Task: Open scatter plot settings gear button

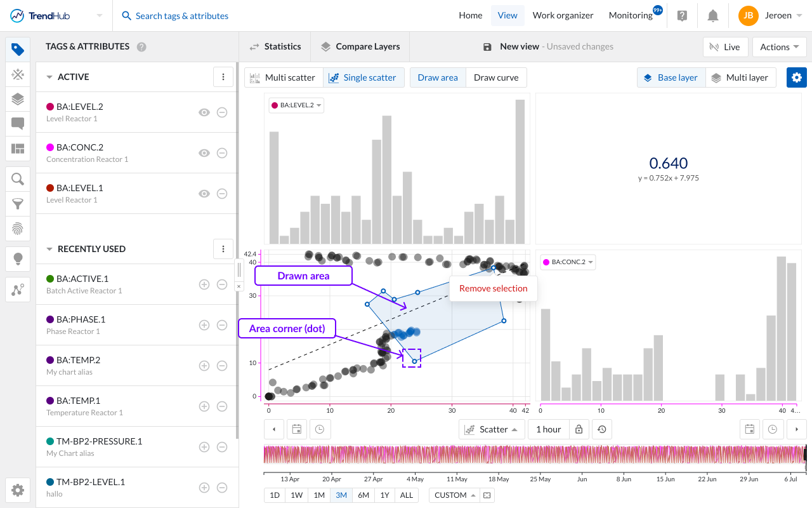Action: coord(797,77)
